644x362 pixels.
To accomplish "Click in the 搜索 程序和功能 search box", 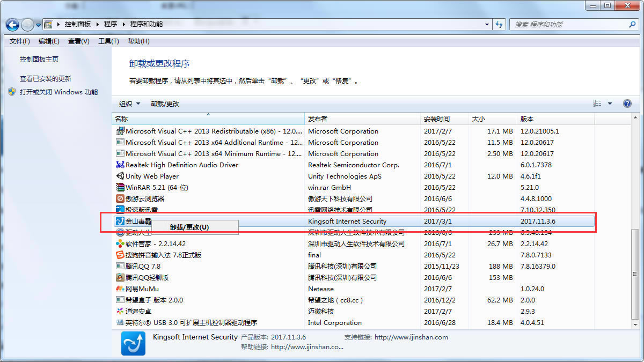I will [570, 25].
